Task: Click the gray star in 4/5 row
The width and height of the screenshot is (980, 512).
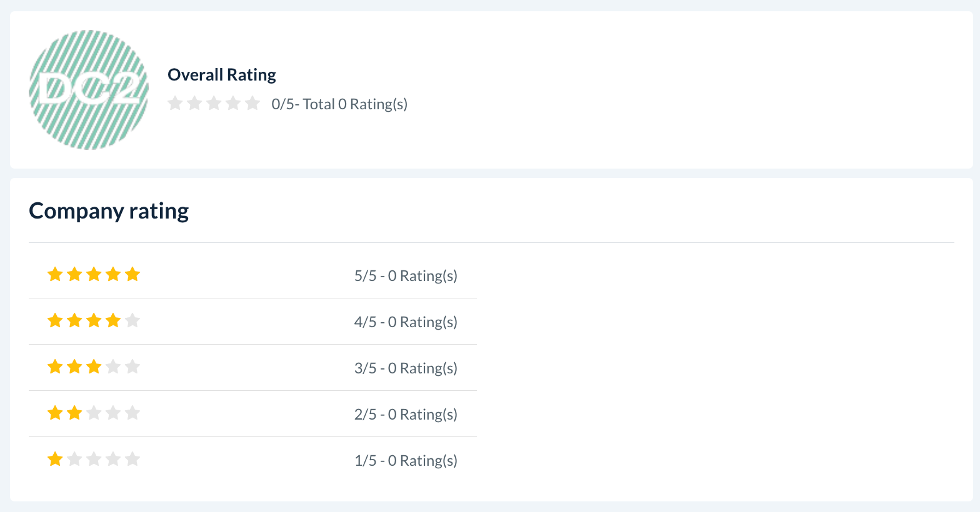Action: pos(132,320)
